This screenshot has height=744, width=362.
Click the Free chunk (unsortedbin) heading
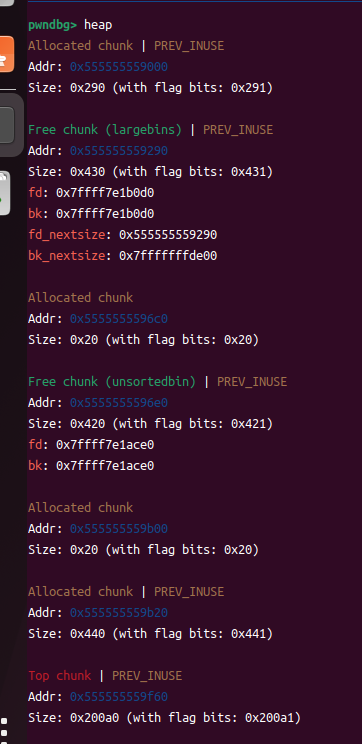(x=112, y=381)
